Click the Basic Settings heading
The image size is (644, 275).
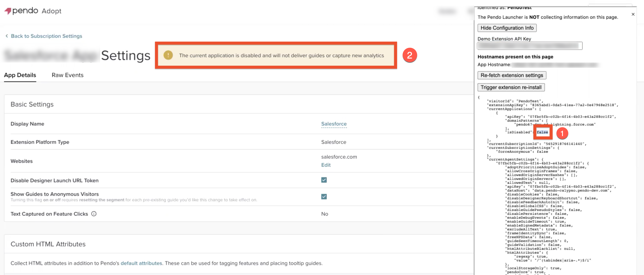pos(32,104)
